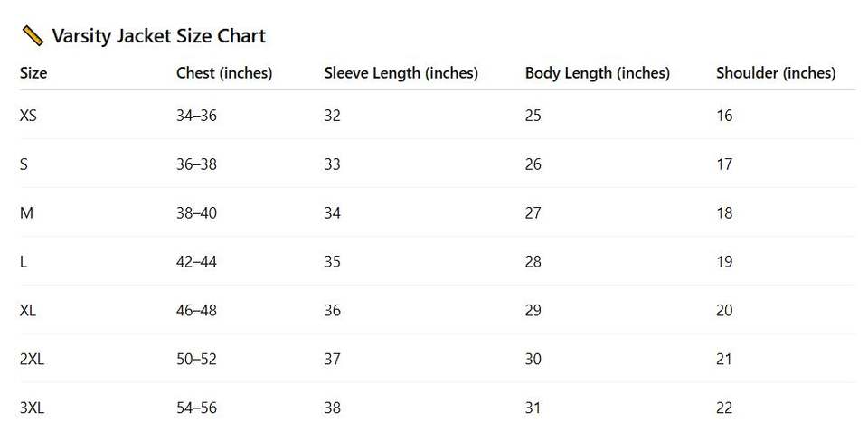
Task: Click the ruler icon beside the title
Action: click(x=33, y=36)
